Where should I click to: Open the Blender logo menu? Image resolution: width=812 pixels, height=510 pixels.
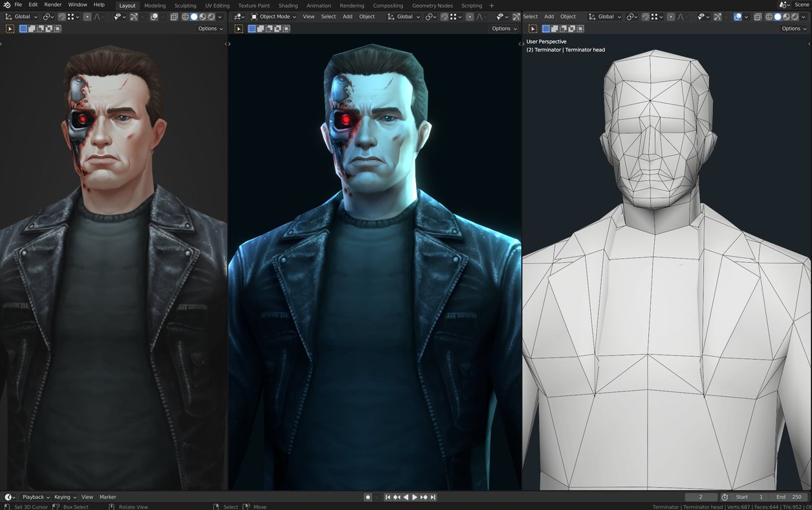click(x=7, y=5)
